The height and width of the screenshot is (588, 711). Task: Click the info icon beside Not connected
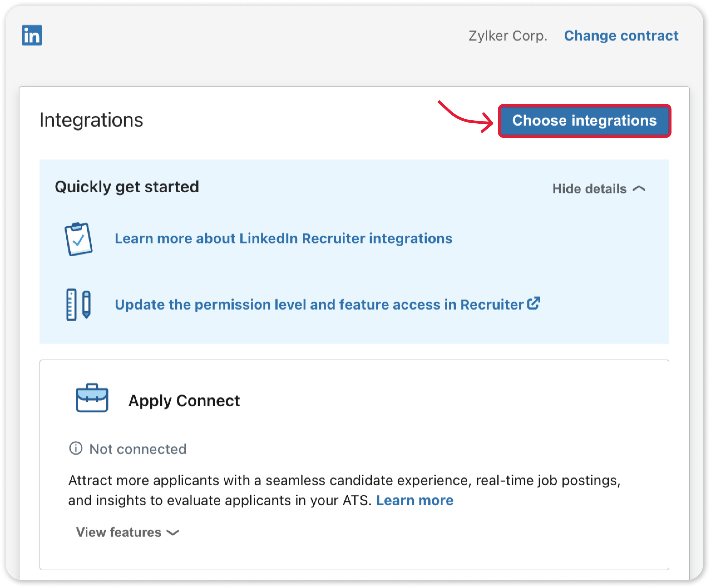click(x=76, y=448)
